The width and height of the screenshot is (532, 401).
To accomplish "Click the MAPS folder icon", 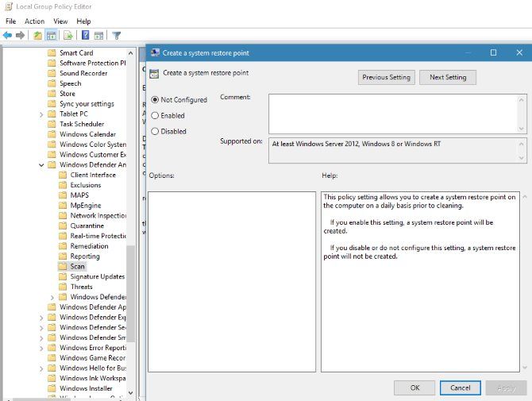I will point(63,195).
